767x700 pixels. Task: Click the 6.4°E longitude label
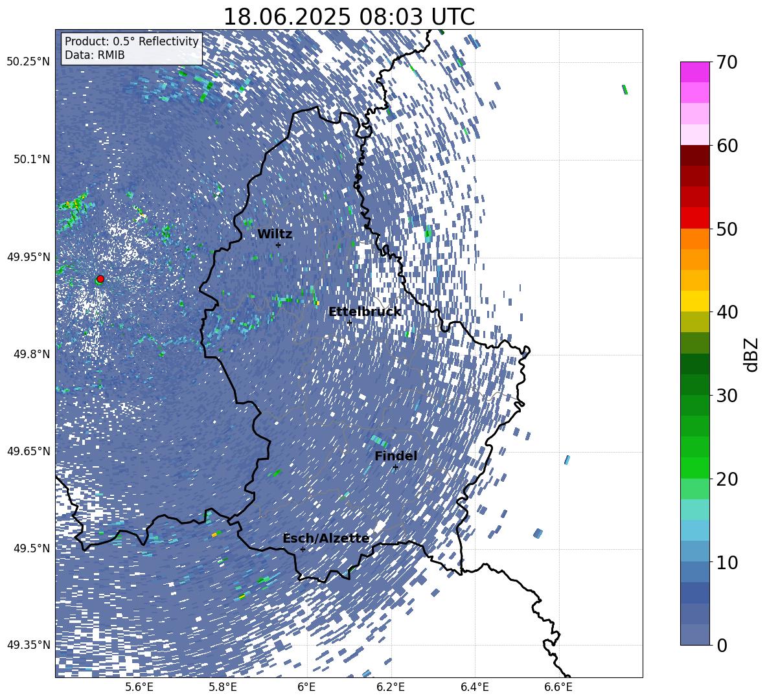click(x=475, y=687)
